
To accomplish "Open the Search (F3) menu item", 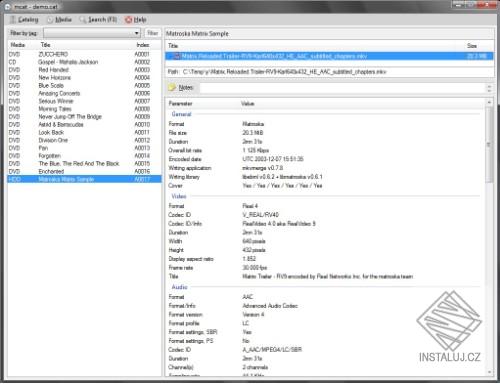I will pyautogui.click(x=98, y=20).
